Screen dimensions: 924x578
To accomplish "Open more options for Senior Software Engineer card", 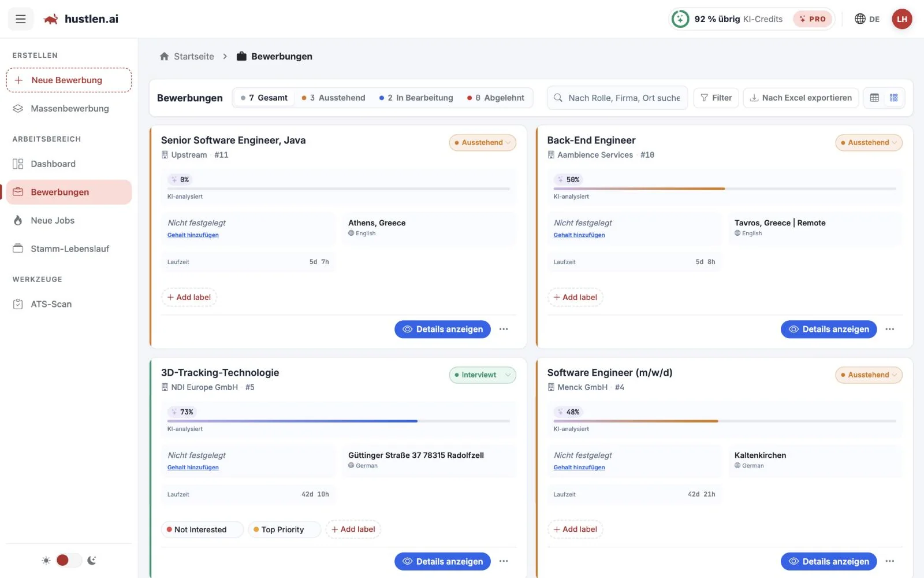I will (x=504, y=329).
